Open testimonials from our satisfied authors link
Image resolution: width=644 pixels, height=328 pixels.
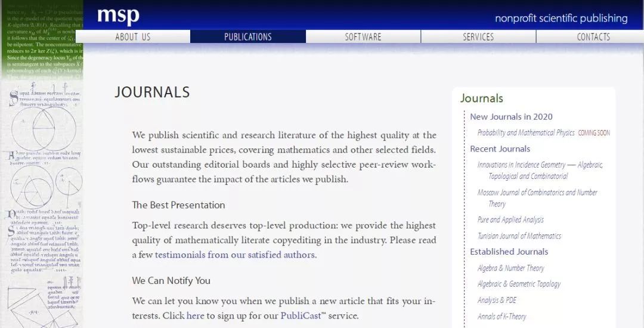[x=234, y=255]
